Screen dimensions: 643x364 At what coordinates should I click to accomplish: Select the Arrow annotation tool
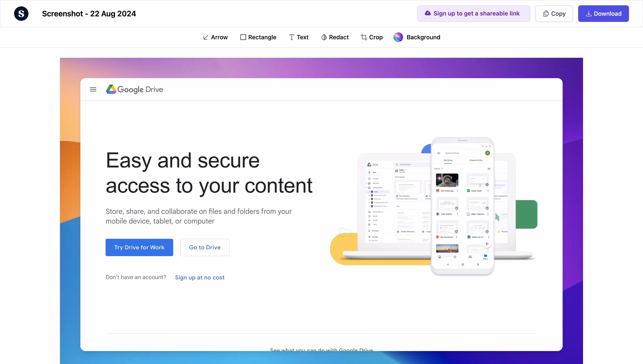(x=215, y=37)
